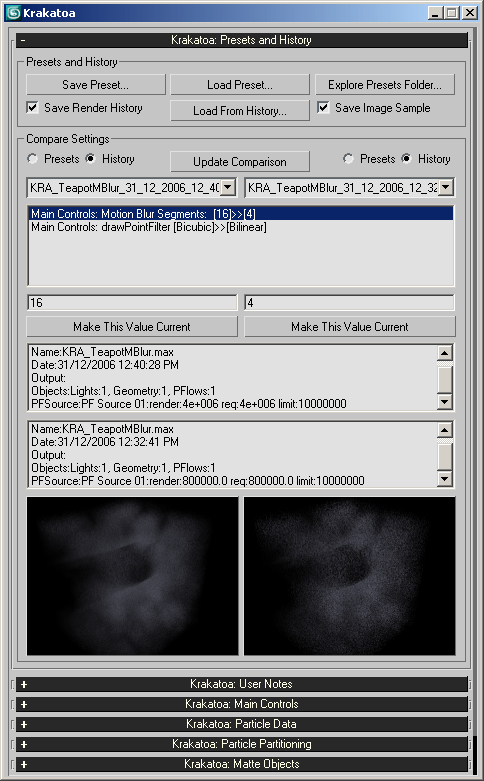The image size is (484, 781).
Task: Select the drawPointFilter [Bicubic]>>[Bilinear] row
Action: [241, 227]
